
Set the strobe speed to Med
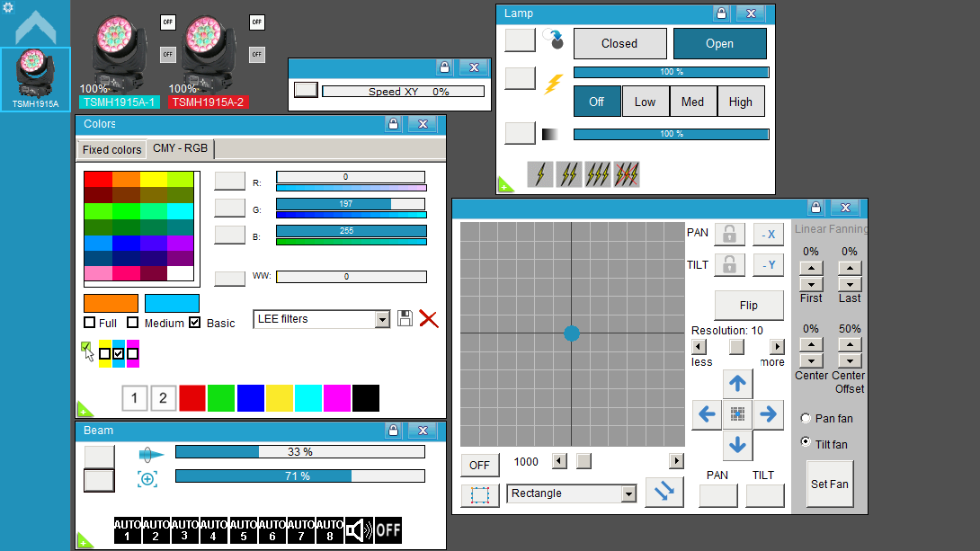point(692,102)
